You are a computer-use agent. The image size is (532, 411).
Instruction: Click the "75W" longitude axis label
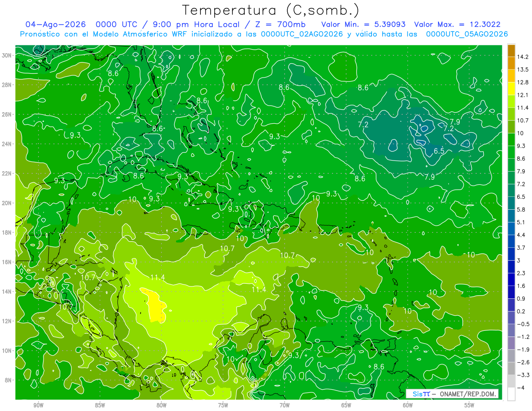pyautogui.click(x=223, y=405)
